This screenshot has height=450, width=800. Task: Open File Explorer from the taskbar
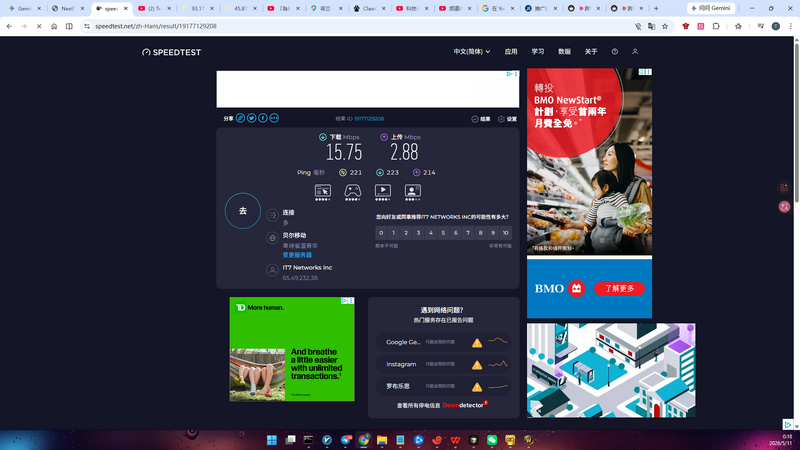pos(382,440)
